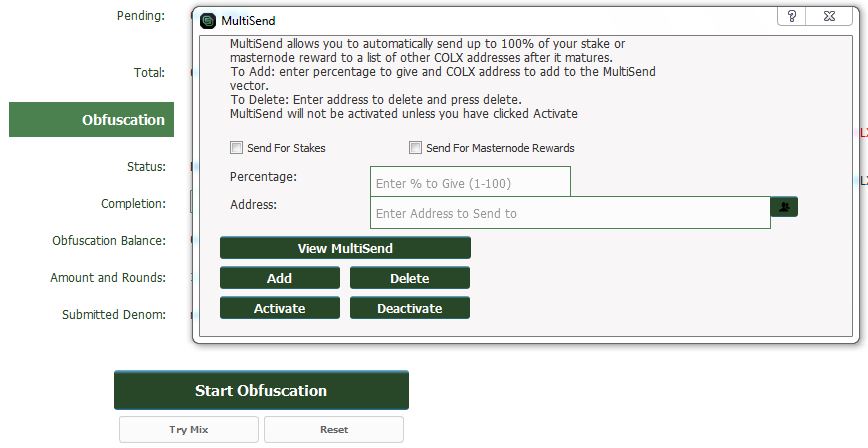This screenshot has width=868, height=448.
Task: Click Try Mix in the main window
Action: coord(189,429)
